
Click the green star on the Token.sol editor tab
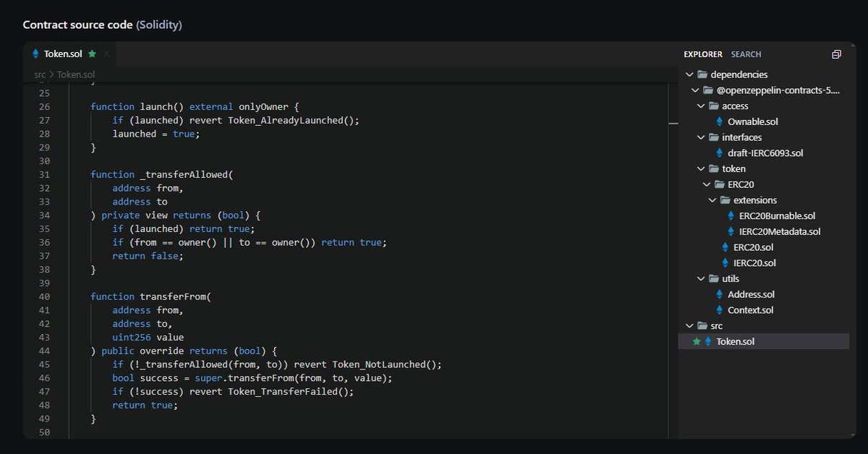(92, 53)
